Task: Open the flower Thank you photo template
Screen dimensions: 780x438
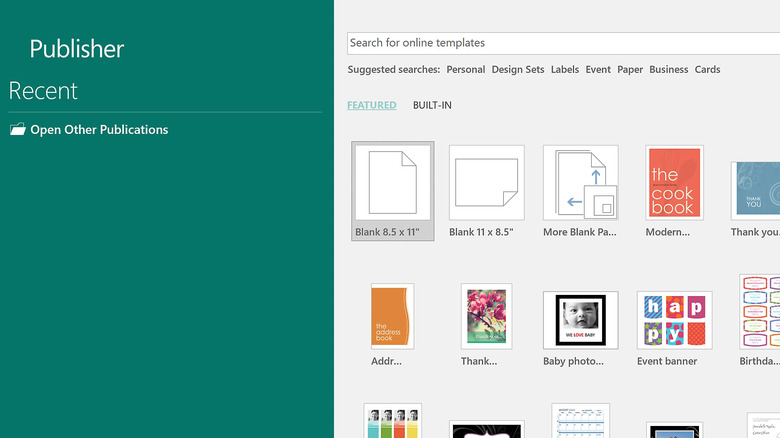Action: pos(486,316)
